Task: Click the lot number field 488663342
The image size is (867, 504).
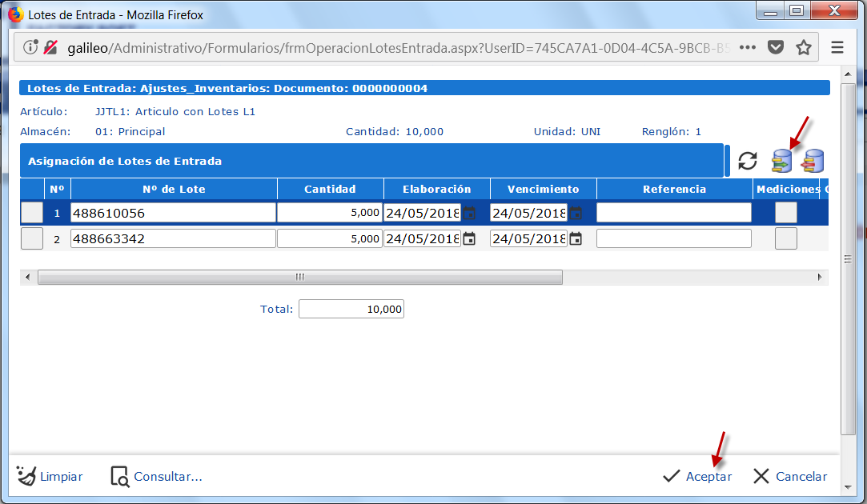Action: tap(173, 238)
